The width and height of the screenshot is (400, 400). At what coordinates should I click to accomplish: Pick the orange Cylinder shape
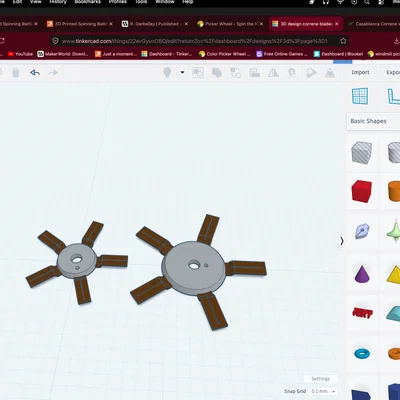[394, 191]
